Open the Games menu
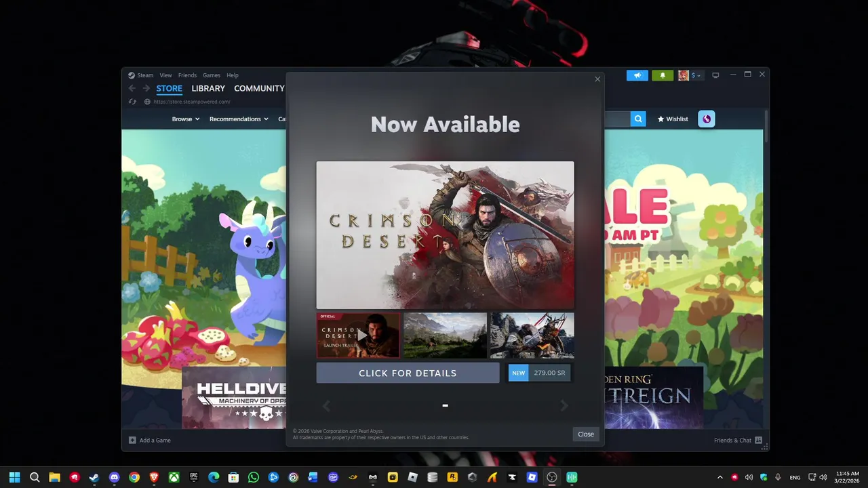The height and width of the screenshot is (488, 868). click(x=212, y=75)
